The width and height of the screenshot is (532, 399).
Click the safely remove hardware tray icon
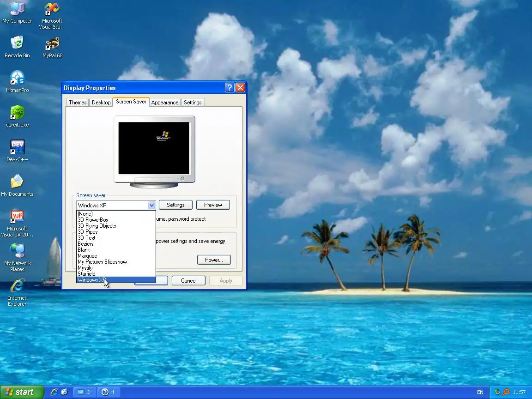(497, 392)
